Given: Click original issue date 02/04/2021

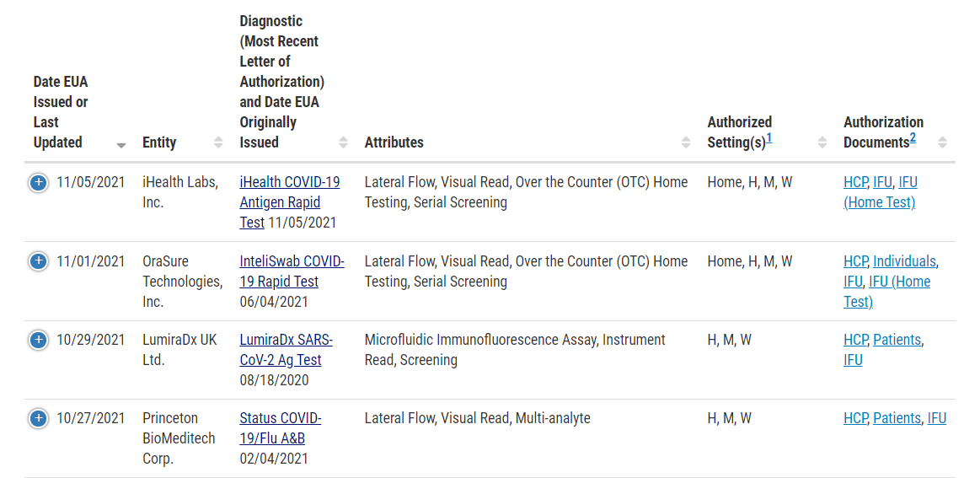Looking at the screenshot, I should pyautogui.click(x=274, y=458).
